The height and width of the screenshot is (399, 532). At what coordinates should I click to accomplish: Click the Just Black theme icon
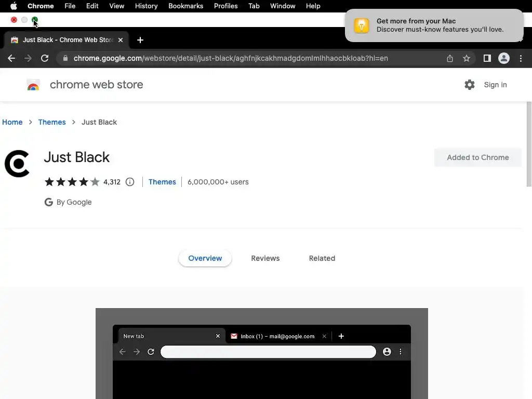[x=17, y=164]
